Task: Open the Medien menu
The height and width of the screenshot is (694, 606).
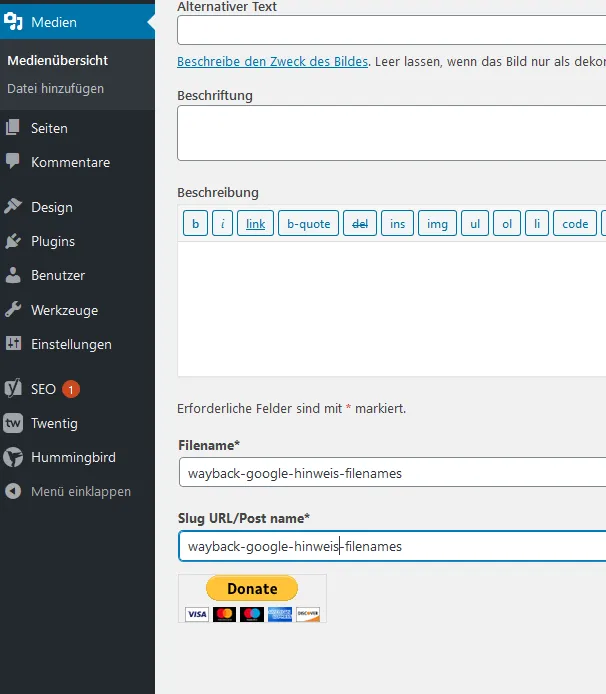Action: click(77, 22)
